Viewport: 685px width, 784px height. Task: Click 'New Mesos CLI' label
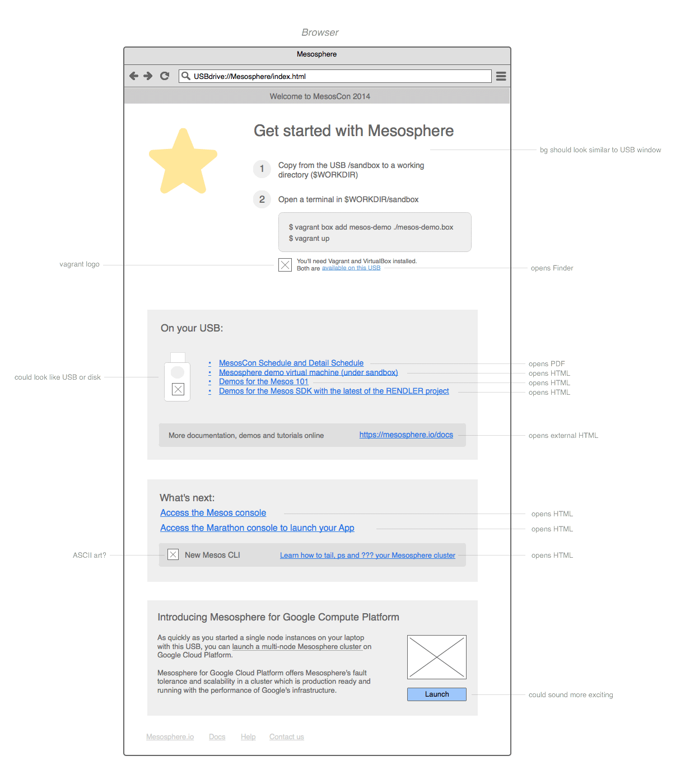coord(212,555)
